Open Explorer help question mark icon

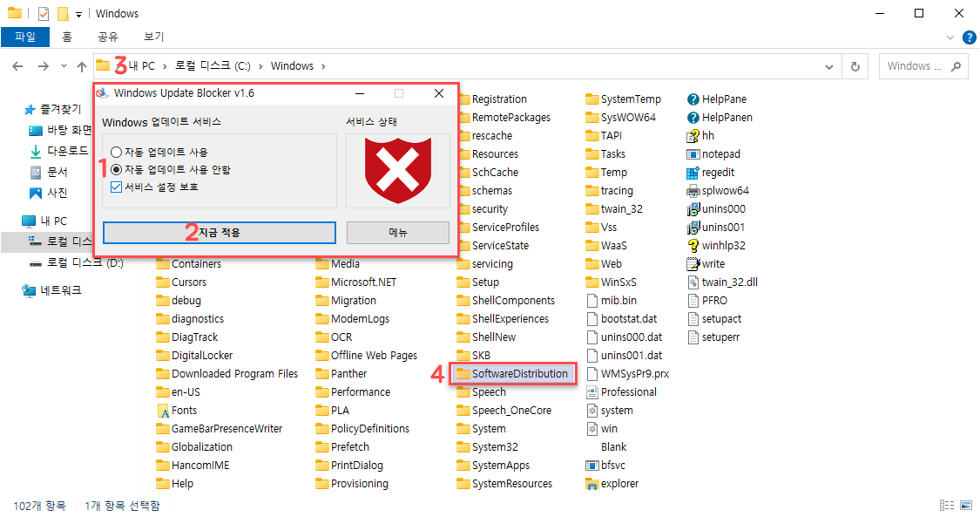coord(969,37)
